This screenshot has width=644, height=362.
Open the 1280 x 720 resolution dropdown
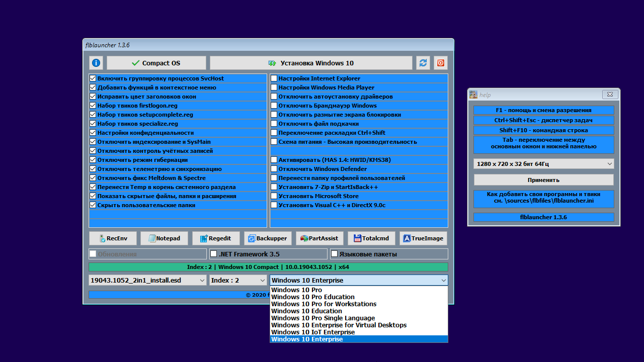[x=543, y=164]
